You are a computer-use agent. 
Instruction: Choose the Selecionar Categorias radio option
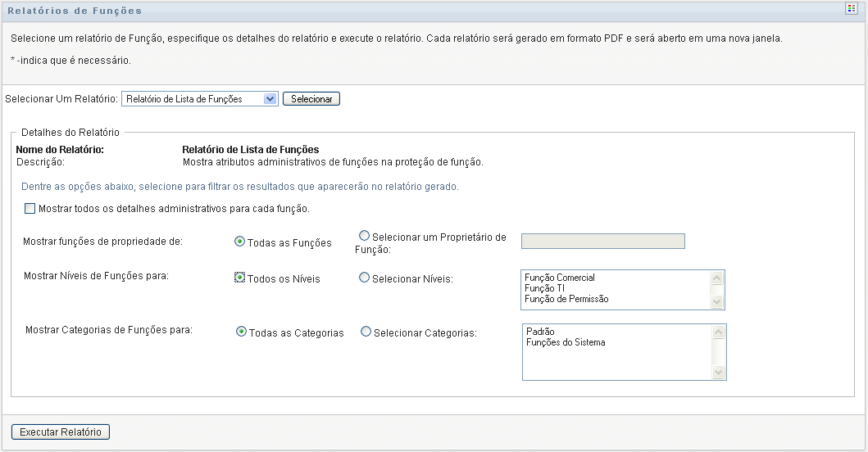coord(366,332)
